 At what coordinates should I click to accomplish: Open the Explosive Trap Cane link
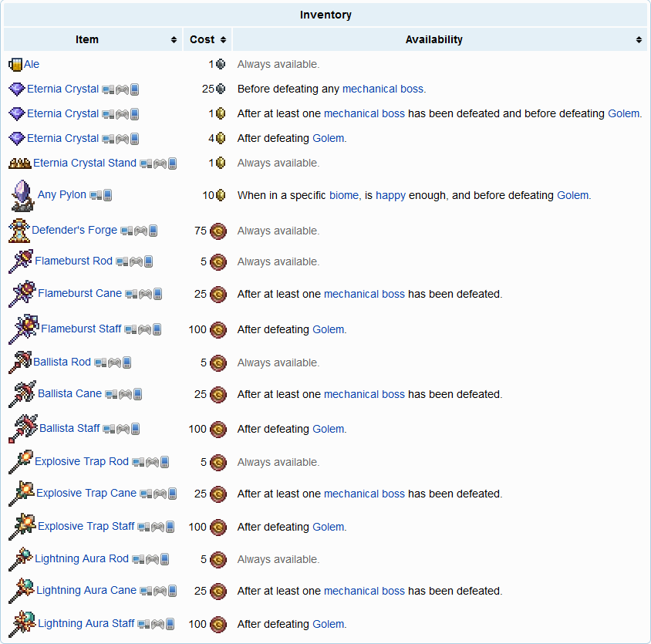point(86,494)
